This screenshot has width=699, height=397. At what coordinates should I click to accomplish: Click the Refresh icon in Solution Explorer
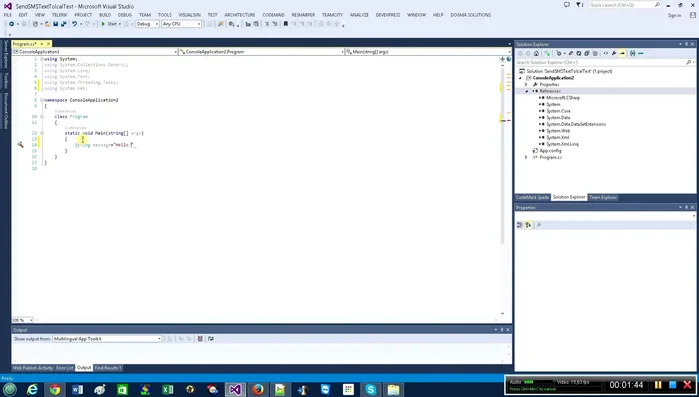pos(579,53)
